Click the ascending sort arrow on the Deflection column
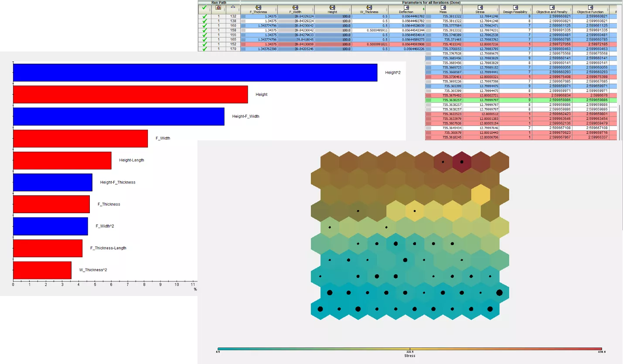The image size is (623, 364). coord(423,8)
